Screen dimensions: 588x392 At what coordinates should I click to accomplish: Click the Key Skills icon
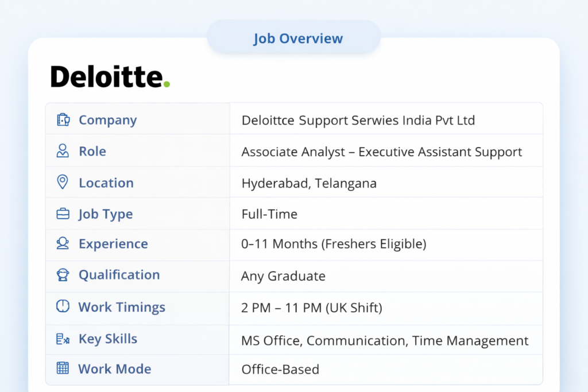coord(63,339)
